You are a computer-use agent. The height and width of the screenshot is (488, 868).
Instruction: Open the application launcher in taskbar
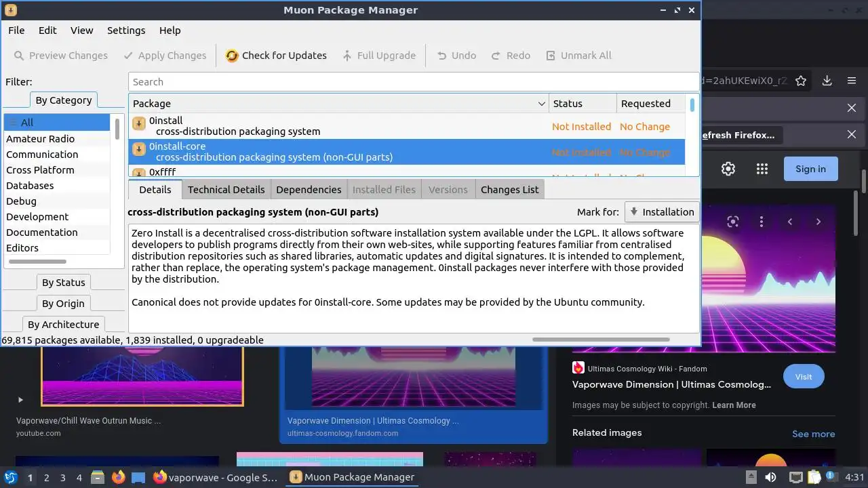point(10,477)
